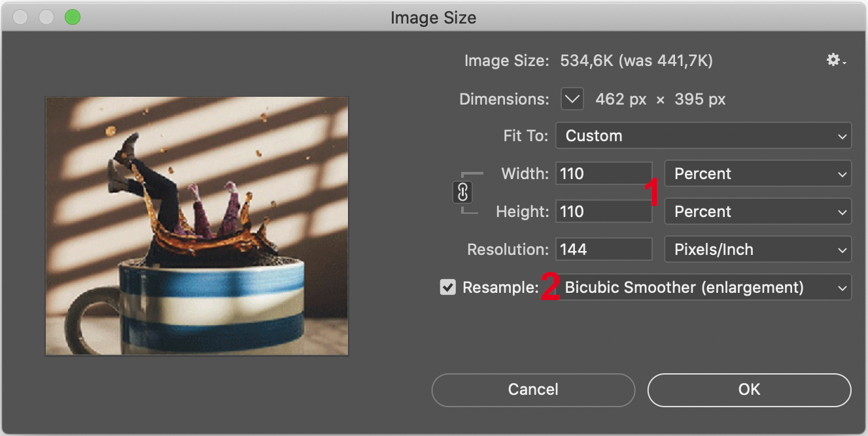Click the minimize button in title bar
Screen dimensions: 868x436
coord(46,18)
